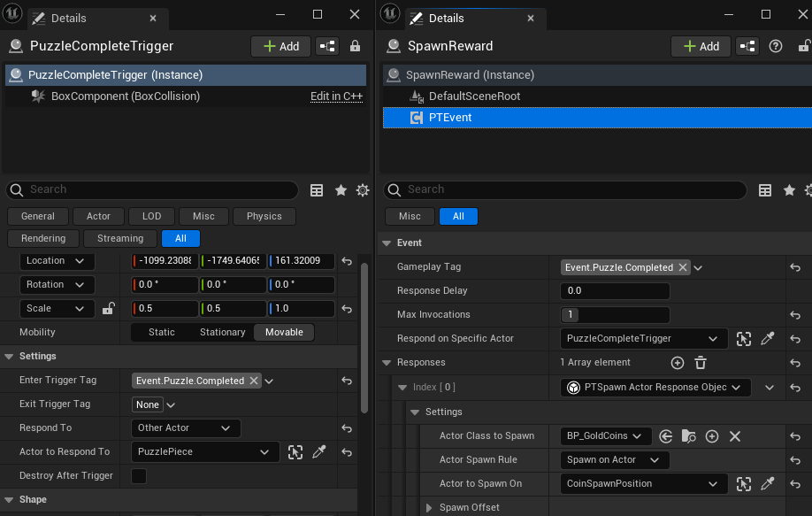Collapse the Shape section
This screenshot has height=516, width=812.
point(9,499)
